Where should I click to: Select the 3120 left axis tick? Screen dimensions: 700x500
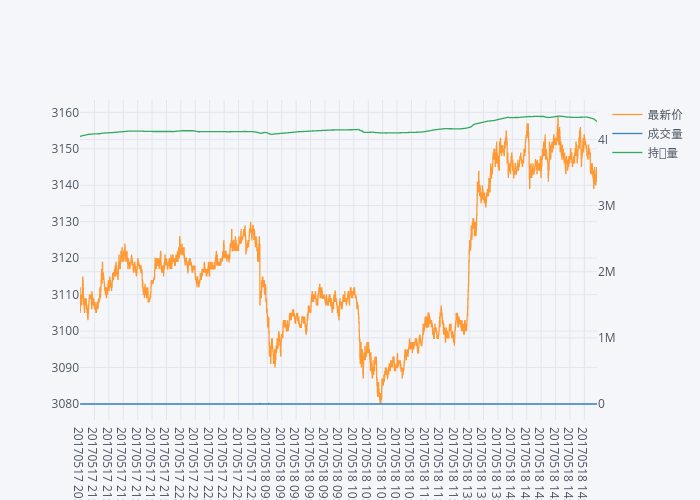tap(65, 258)
